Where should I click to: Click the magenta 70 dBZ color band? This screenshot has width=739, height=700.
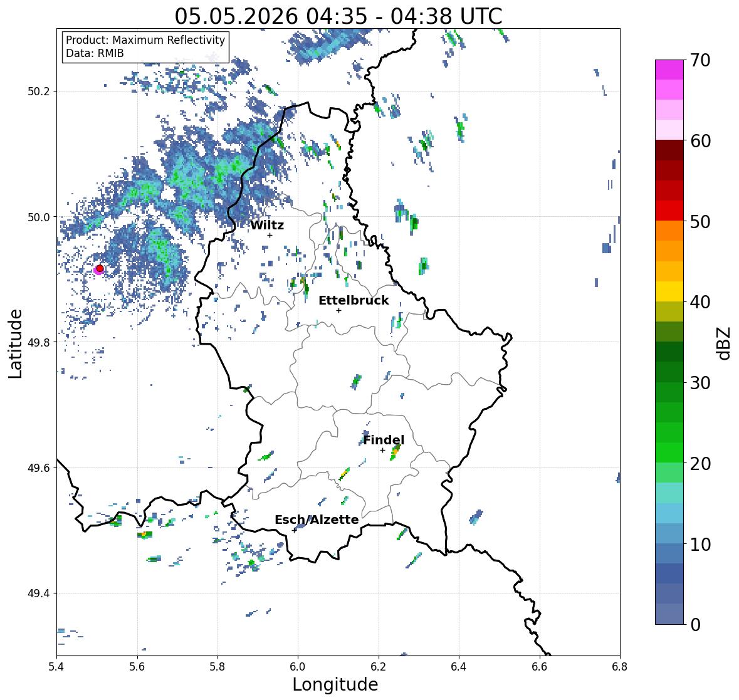point(669,70)
